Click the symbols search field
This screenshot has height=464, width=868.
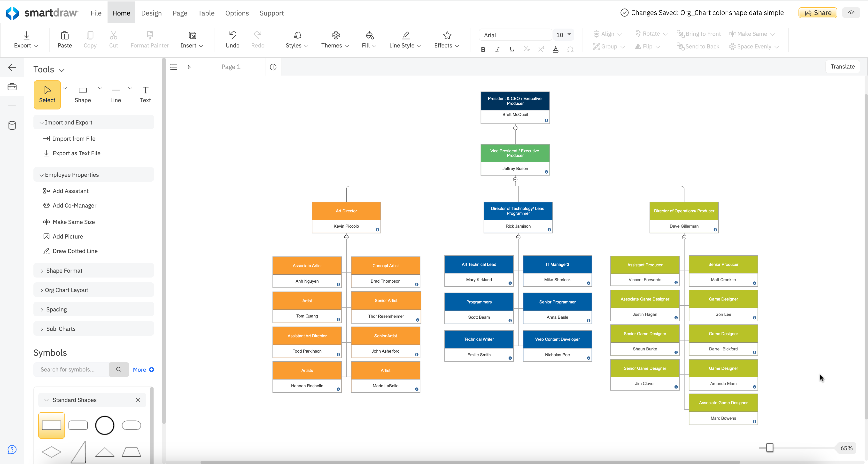(x=71, y=369)
